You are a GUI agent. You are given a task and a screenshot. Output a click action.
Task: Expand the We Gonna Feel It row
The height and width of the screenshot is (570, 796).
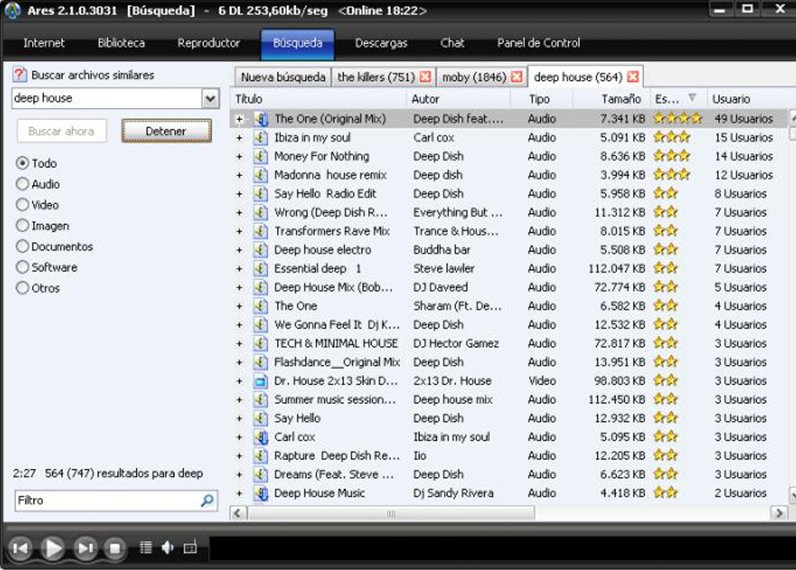click(x=239, y=325)
